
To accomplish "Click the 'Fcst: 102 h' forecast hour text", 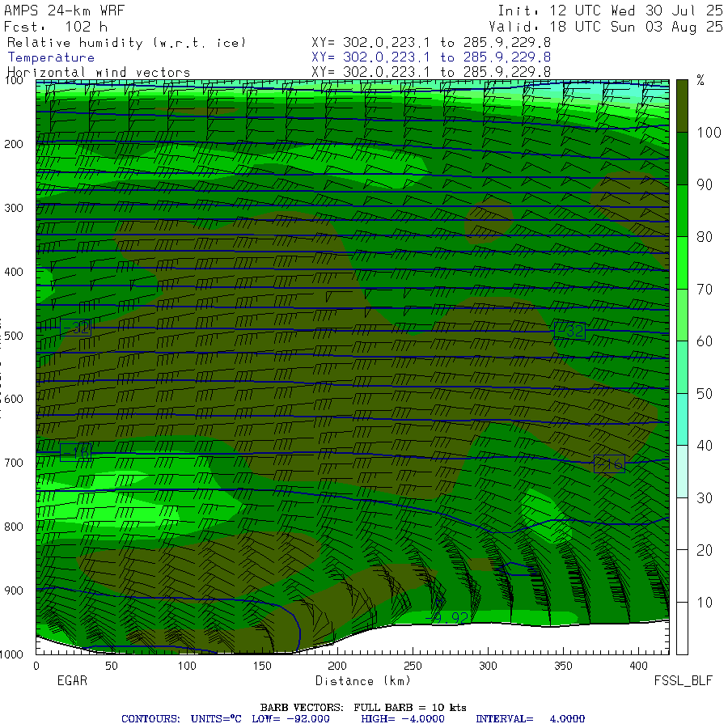I will (56, 27).
